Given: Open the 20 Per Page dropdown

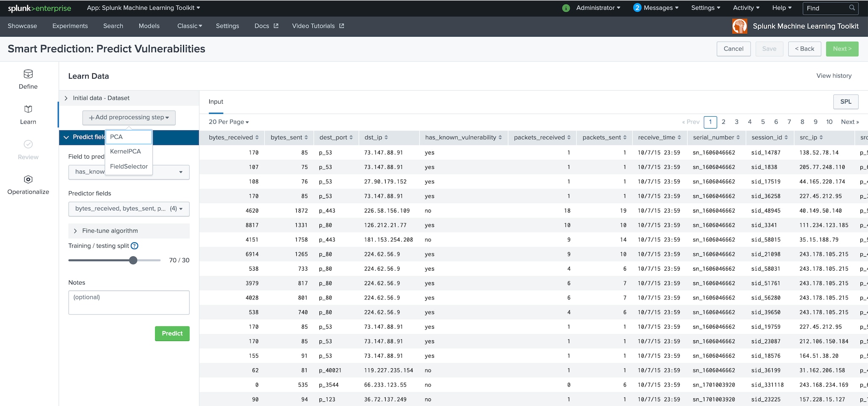Looking at the screenshot, I should pyautogui.click(x=228, y=122).
